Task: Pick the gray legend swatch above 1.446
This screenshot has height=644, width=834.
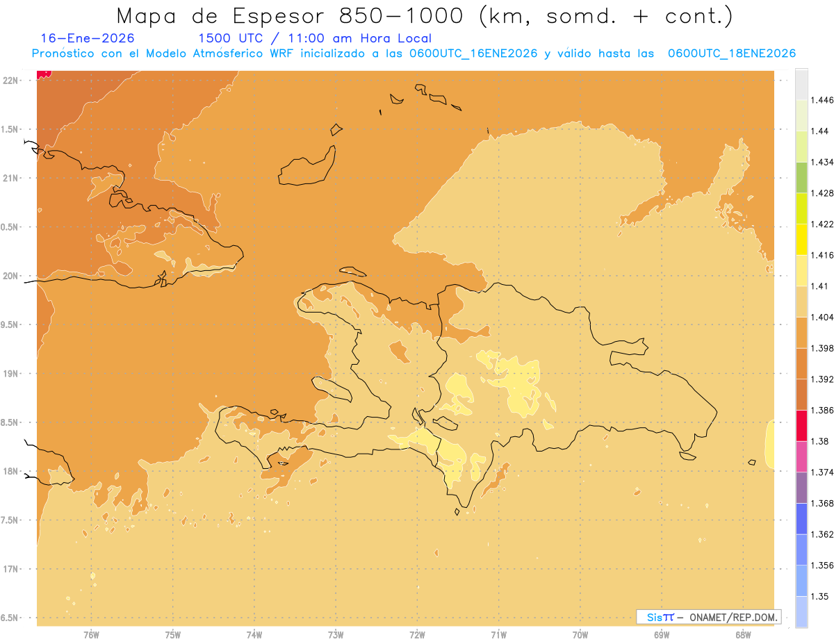Action: pos(801,84)
